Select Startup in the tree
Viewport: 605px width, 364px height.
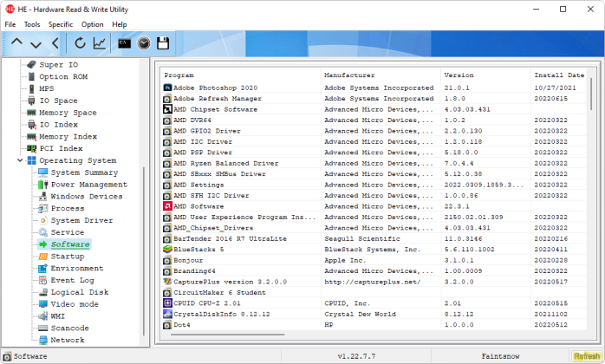(x=68, y=256)
